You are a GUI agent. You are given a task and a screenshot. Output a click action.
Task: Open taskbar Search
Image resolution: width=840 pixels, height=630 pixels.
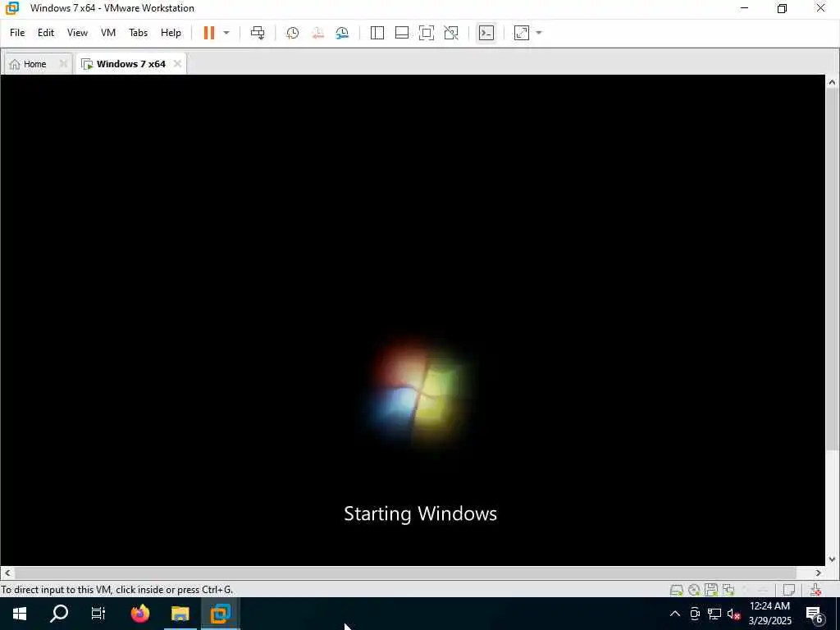(59, 614)
